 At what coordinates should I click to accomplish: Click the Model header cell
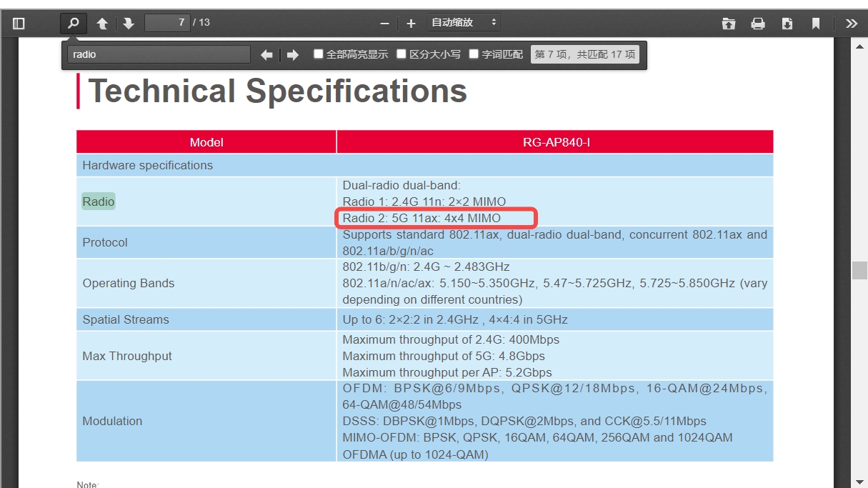click(206, 142)
